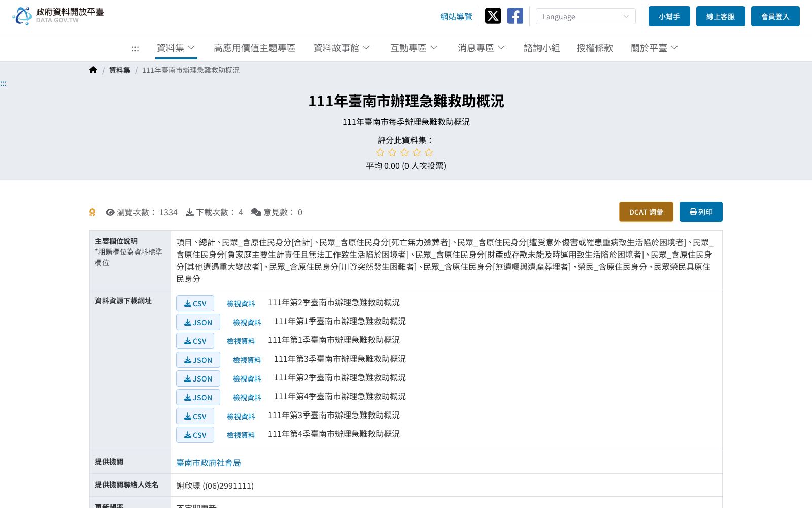812x508 pixels.
Task: Open the Language dropdown
Action: coord(586,16)
